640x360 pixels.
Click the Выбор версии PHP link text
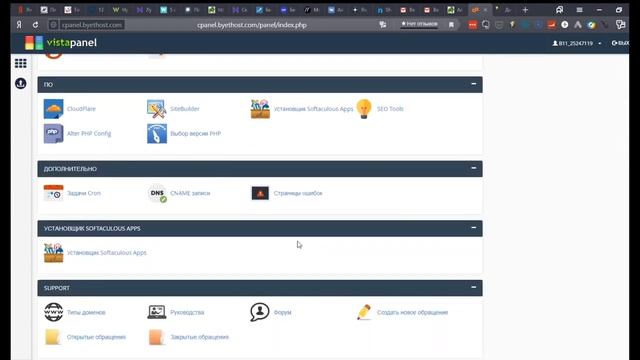[196, 133]
